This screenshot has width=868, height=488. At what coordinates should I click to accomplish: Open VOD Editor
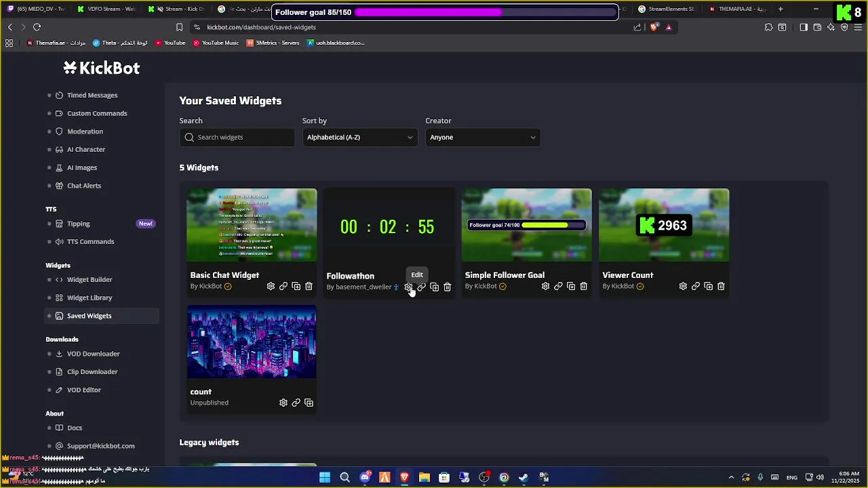pyautogui.click(x=84, y=390)
